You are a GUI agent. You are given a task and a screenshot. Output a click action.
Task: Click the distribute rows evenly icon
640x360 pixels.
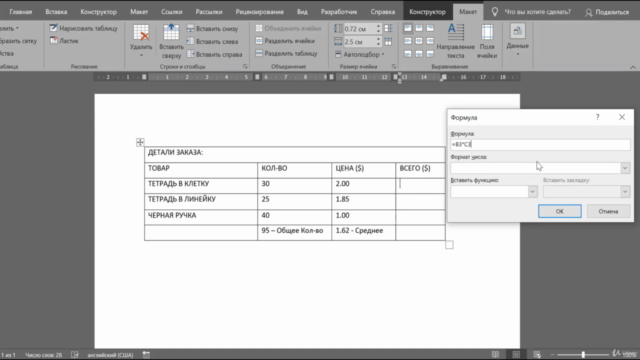point(388,29)
